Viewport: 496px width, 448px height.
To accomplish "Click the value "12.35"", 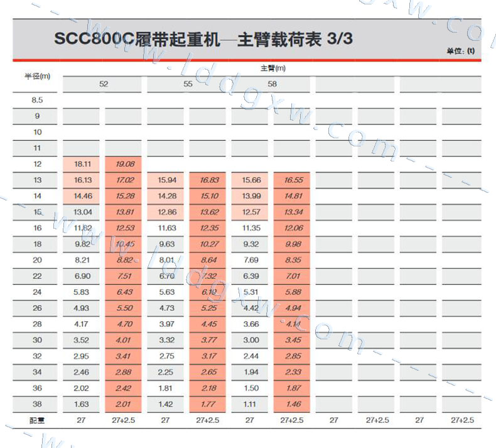I will tap(209, 228).
